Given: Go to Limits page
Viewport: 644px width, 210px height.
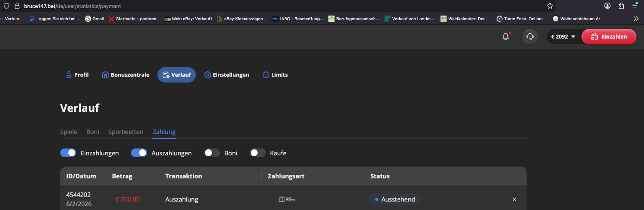Looking at the screenshot, I should (275, 75).
